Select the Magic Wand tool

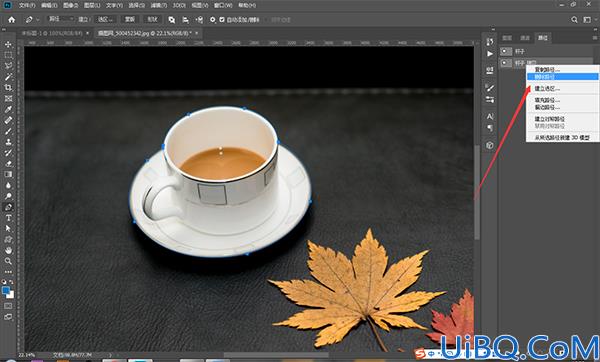pyautogui.click(x=8, y=77)
